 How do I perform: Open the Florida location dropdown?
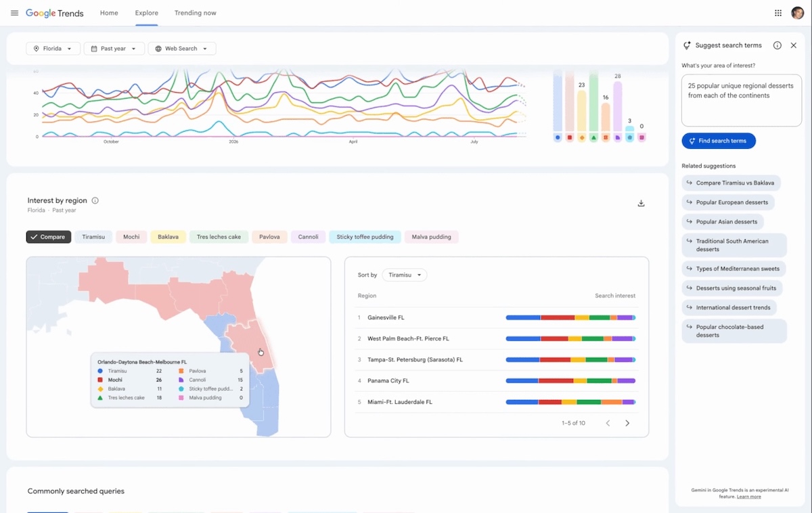pos(53,49)
